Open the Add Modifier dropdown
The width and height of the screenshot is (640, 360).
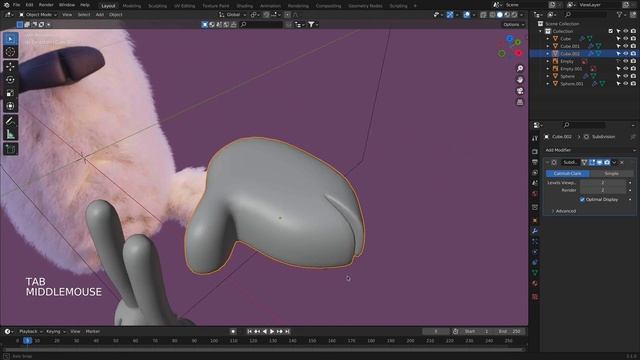tap(589, 150)
